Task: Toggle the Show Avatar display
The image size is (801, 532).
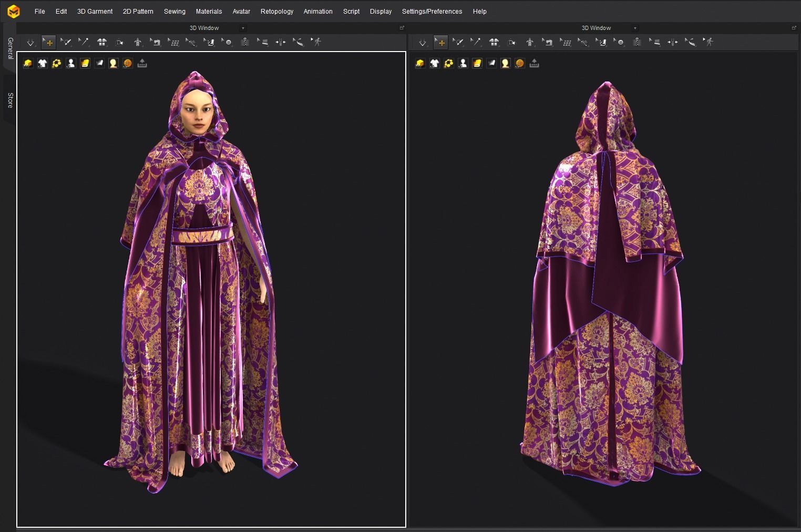Action: [x=70, y=63]
